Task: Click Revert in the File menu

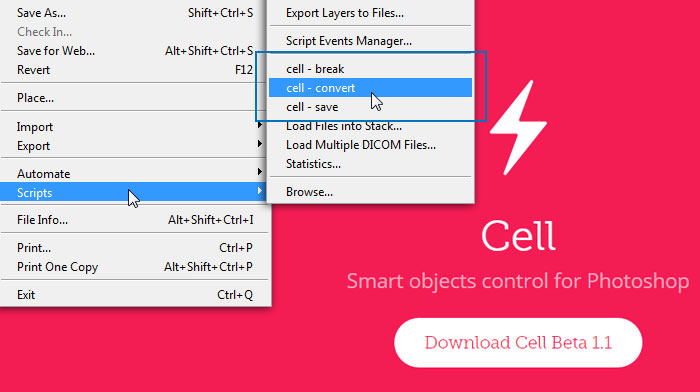Action: click(x=134, y=70)
